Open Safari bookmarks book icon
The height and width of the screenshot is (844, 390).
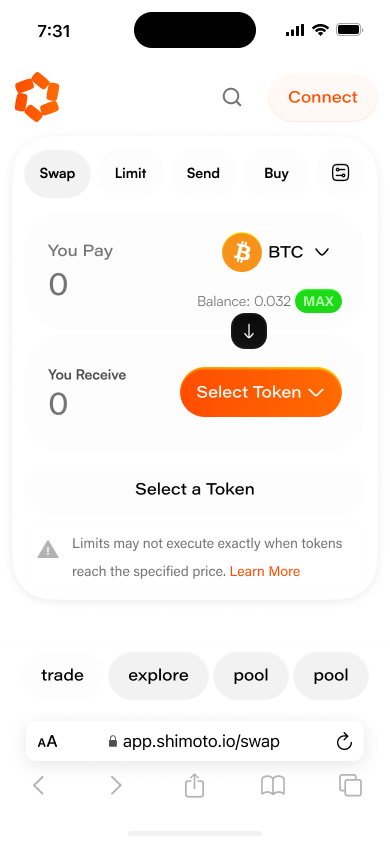point(273,786)
